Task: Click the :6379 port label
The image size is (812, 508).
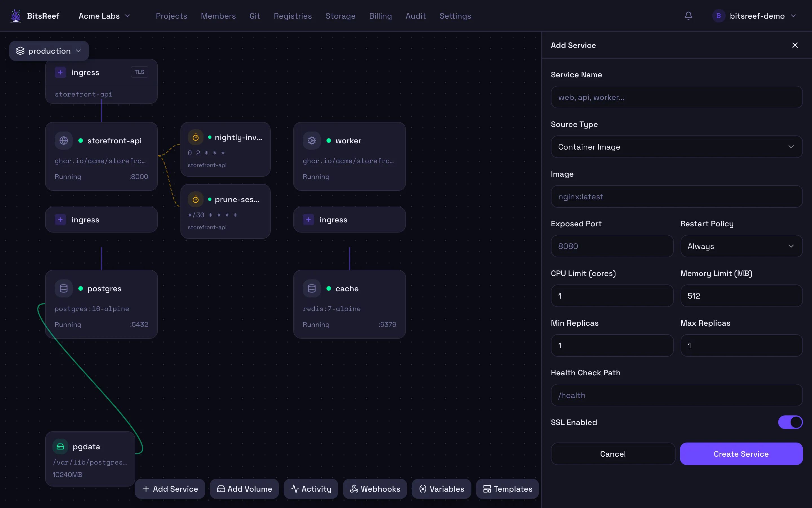Action: coord(387,325)
